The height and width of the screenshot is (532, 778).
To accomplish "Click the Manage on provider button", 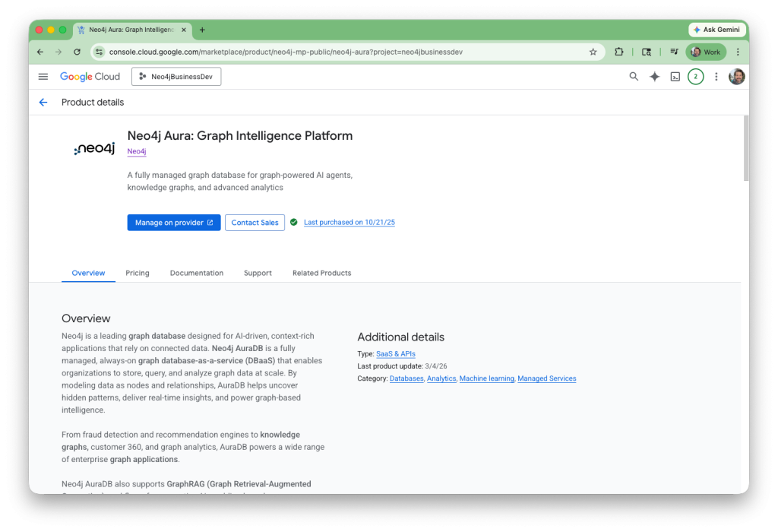I will coord(174,223).
